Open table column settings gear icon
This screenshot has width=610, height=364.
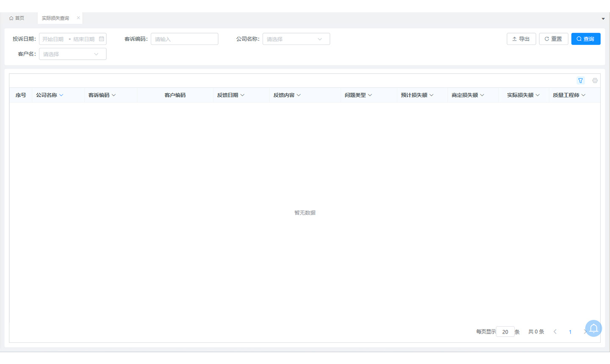click(x=595, y=80)
